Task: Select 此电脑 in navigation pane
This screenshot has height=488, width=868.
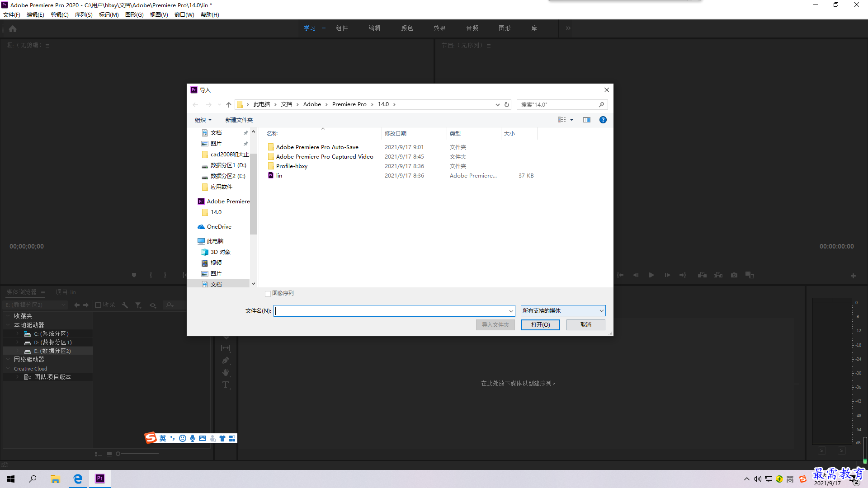Action: coord(210,241)
